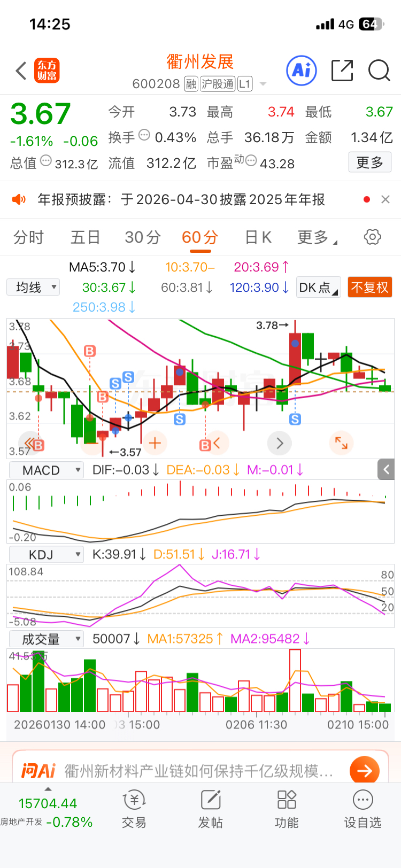Tap the MA1:57325 volume value
Screen dimensions: 401x868
[x=185, y=639]
